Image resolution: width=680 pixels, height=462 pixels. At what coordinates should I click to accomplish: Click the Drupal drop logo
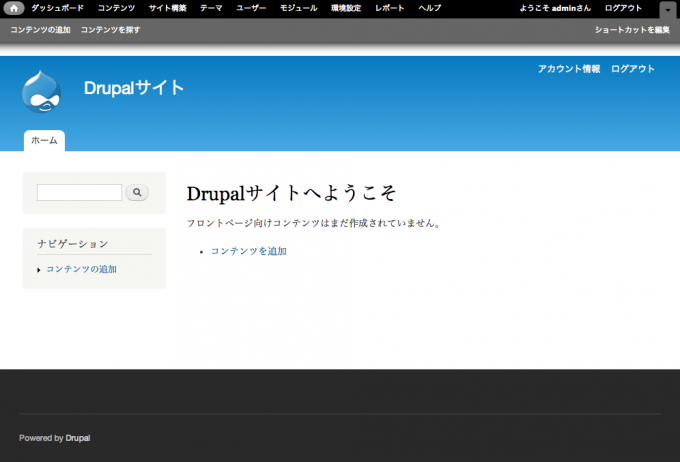pyautogui.click(x=41, y=91)
